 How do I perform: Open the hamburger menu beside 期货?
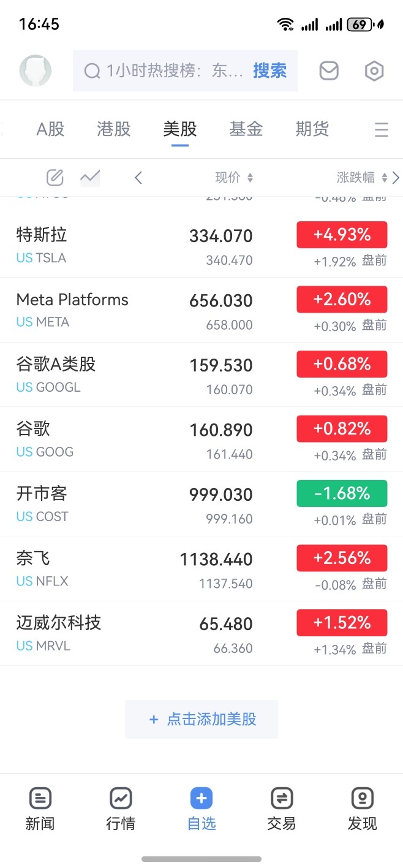click(381, 129)
